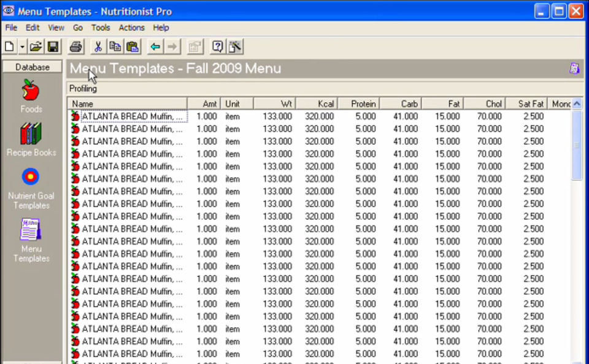Sort by the Carb column header

tap(401, 104)
